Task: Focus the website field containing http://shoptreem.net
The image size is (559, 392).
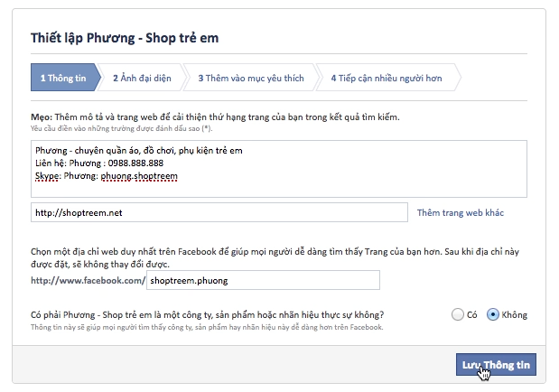Action: click(x=219, y=212)
